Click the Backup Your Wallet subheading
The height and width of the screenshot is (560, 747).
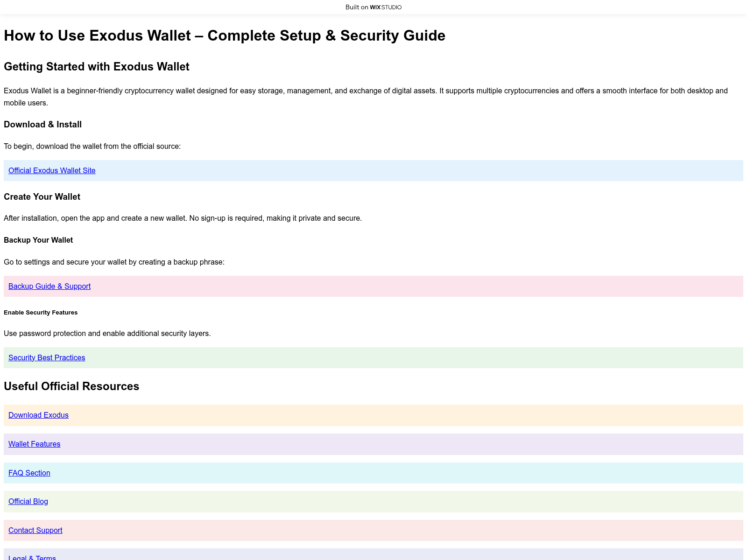38,240
